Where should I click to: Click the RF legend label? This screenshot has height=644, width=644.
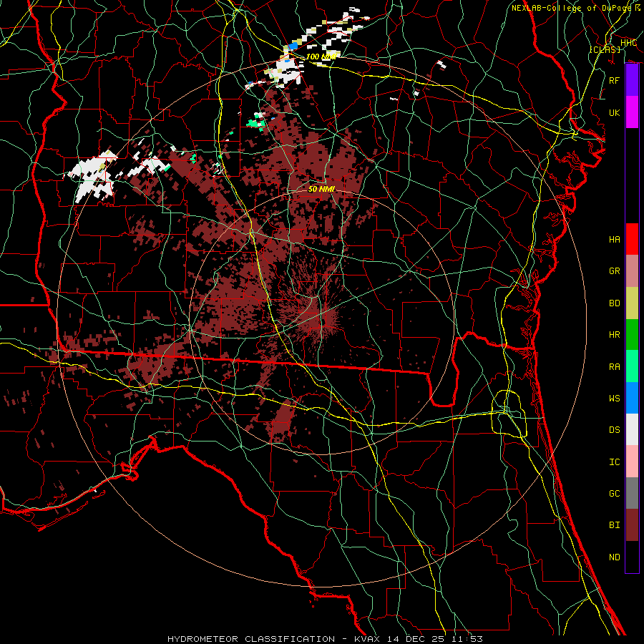[x=615, y=80]
